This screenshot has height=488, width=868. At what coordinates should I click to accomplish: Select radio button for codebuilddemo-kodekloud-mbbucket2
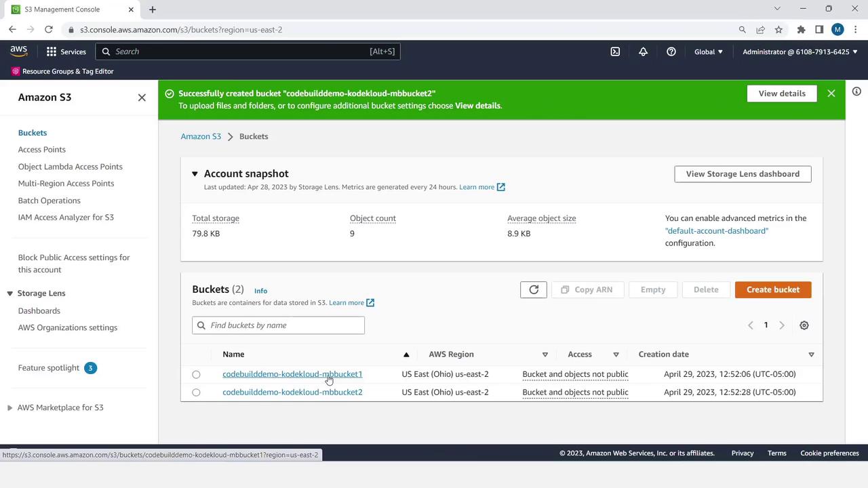click(x=196, y=392)
